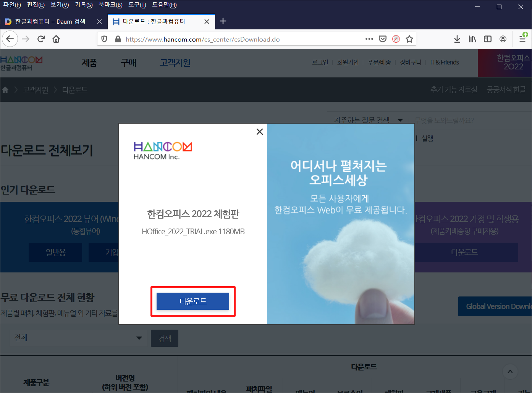Open 공공서식 한글 link
The width and height of the screenshot is (532, 393).
tap(506, 90)
